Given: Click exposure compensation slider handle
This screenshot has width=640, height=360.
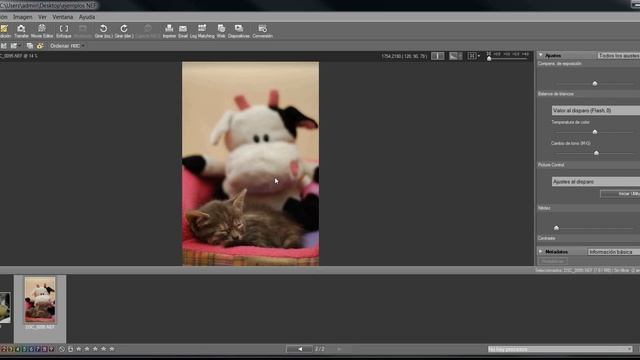Looking at the screenshot, I should point(595,83).
